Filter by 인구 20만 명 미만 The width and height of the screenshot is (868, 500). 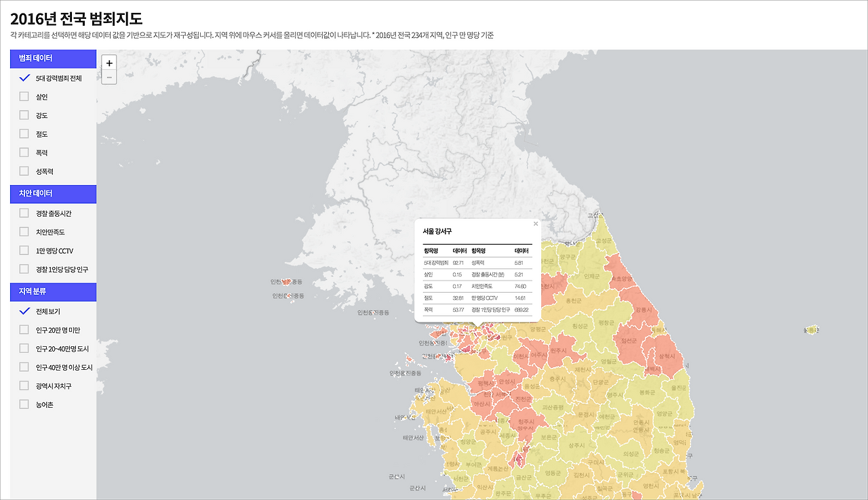point(24,330)
